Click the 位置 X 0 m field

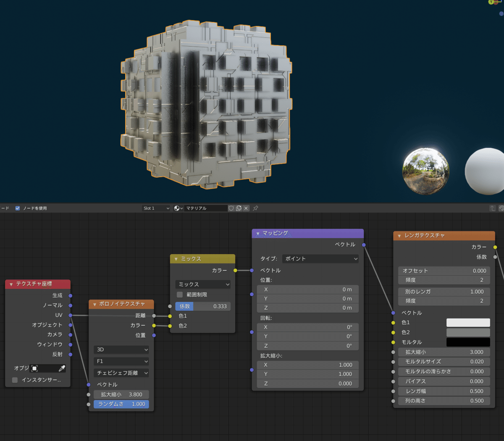(307, 289)
